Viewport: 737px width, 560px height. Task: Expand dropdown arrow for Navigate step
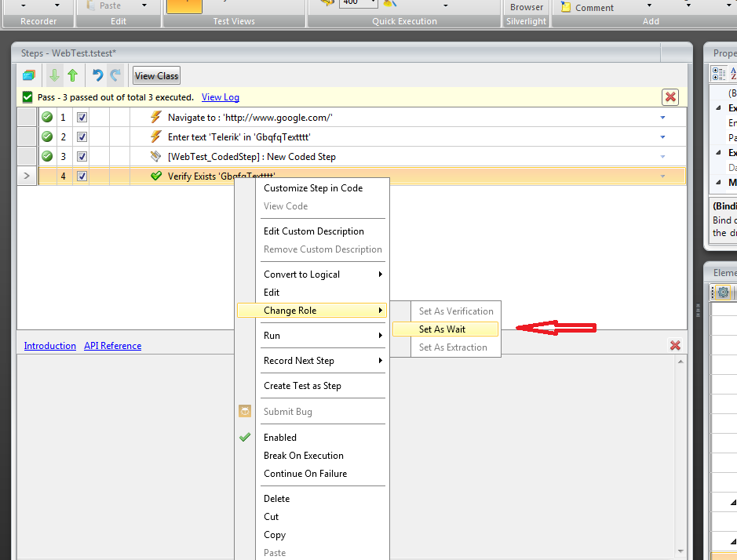[662, 118]
